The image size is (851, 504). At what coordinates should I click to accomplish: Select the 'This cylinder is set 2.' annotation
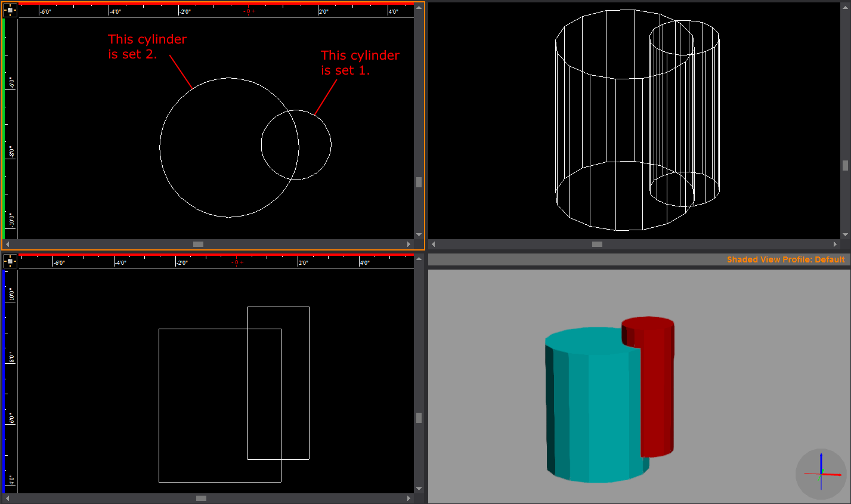tap(147, 47)
